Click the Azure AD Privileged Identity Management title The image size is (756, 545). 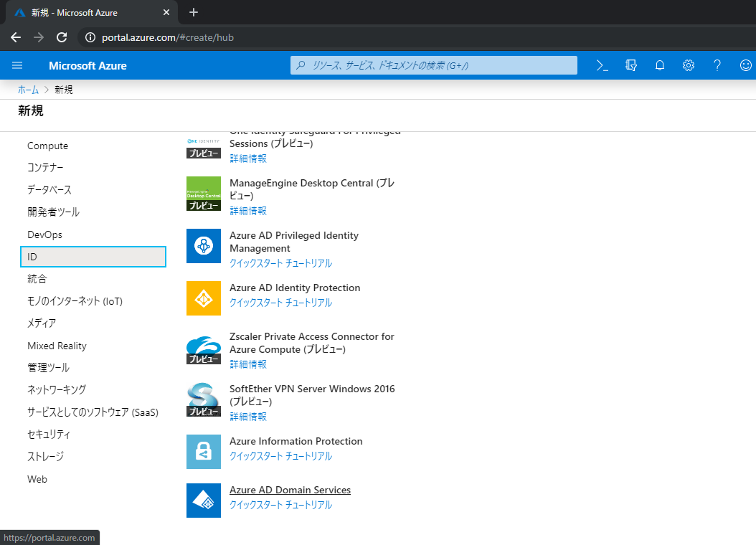(x=294, y=242)
